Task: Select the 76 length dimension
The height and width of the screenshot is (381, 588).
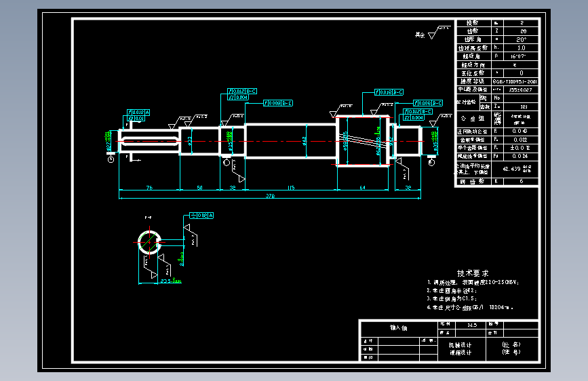Action: pyautogui.click(x=149, y=188)
